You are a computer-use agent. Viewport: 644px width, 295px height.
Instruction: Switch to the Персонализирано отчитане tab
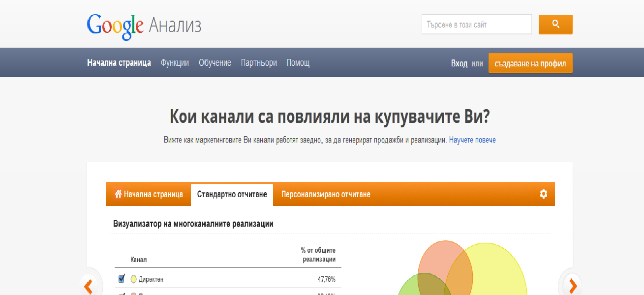[326, 194]
